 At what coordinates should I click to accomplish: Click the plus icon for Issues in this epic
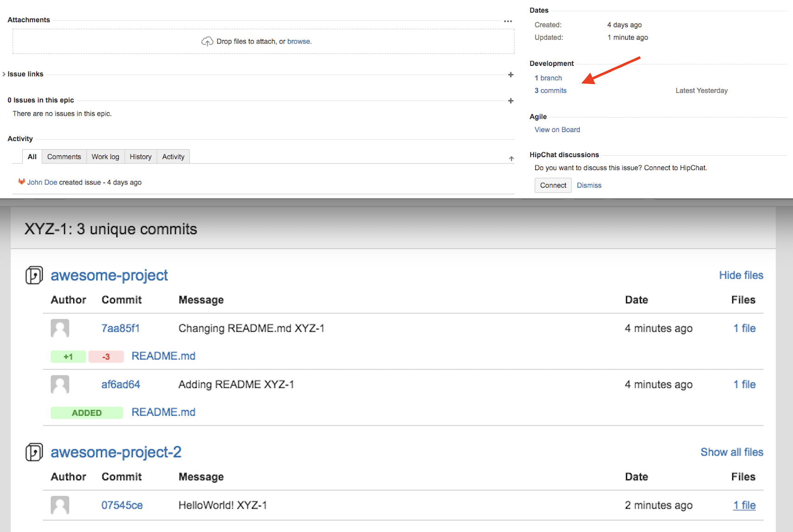point(511,101)
